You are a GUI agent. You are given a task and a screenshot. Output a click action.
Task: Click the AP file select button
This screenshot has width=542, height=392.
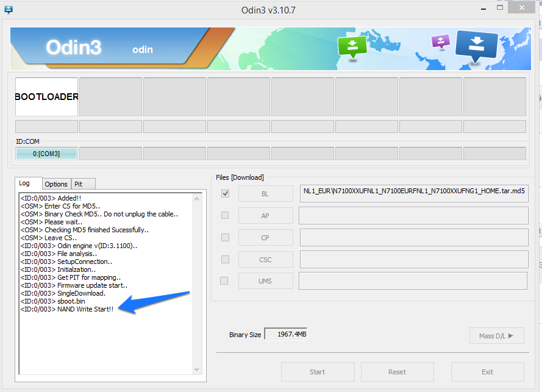tap(265, 216)
